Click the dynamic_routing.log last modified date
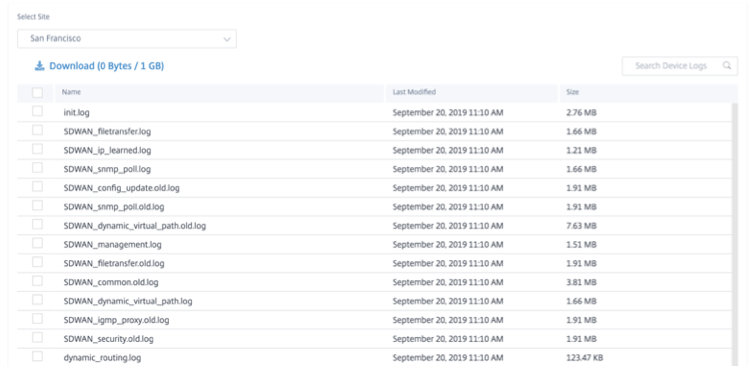The image size is (750, 366). (448, 358)
